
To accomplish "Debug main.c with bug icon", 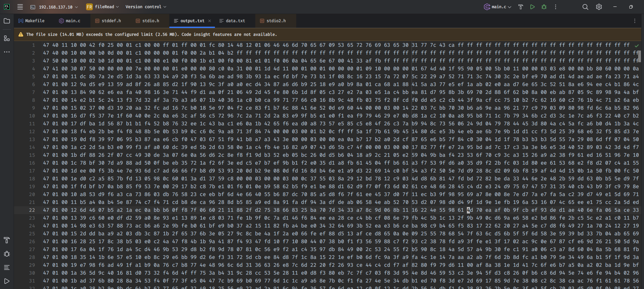I will click(x=544, y=7).
